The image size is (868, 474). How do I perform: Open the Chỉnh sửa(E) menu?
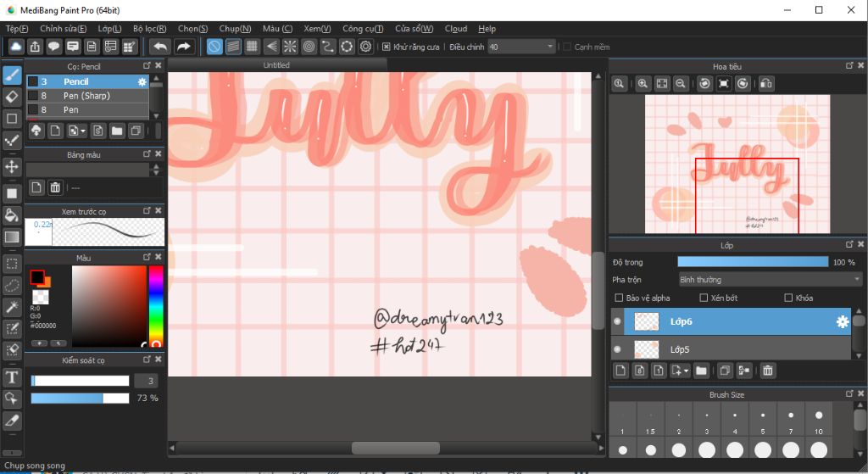pyautogui.click(x=63, y=29)
